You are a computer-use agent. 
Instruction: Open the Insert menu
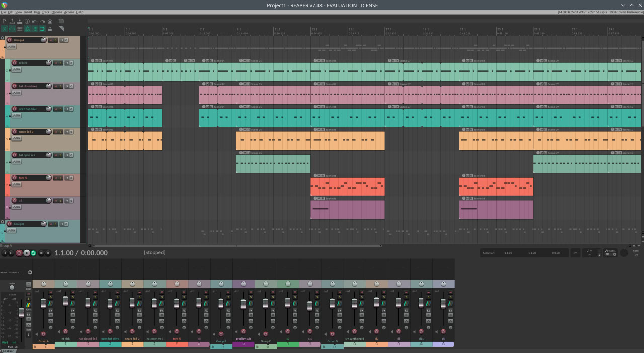click(x=28, y=12)
